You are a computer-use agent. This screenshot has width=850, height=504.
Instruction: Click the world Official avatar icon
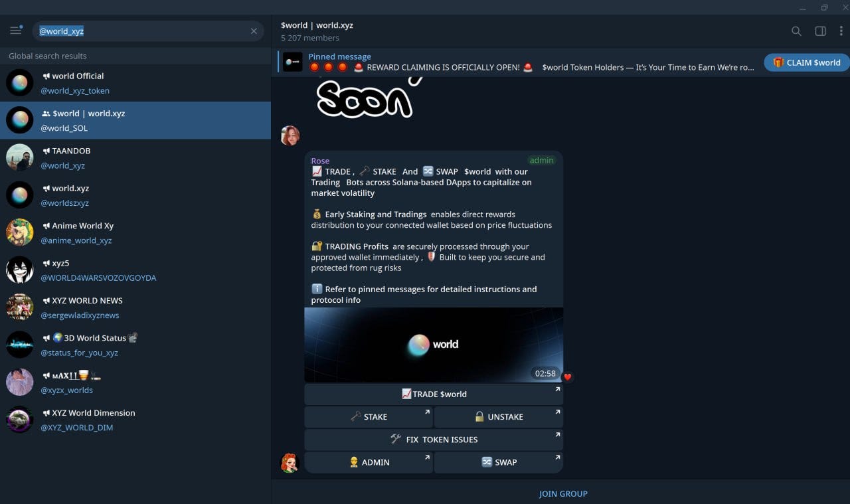pyautogui.click(x=20, y=83)
